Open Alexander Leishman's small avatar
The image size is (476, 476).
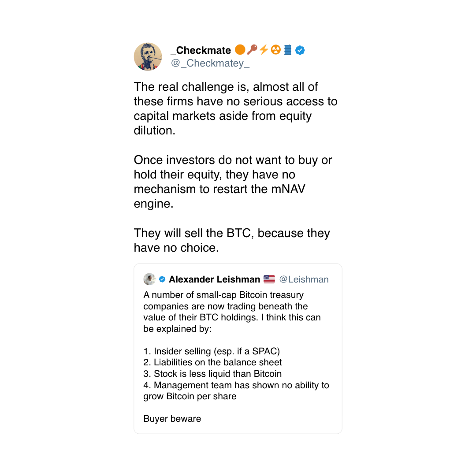149,279
